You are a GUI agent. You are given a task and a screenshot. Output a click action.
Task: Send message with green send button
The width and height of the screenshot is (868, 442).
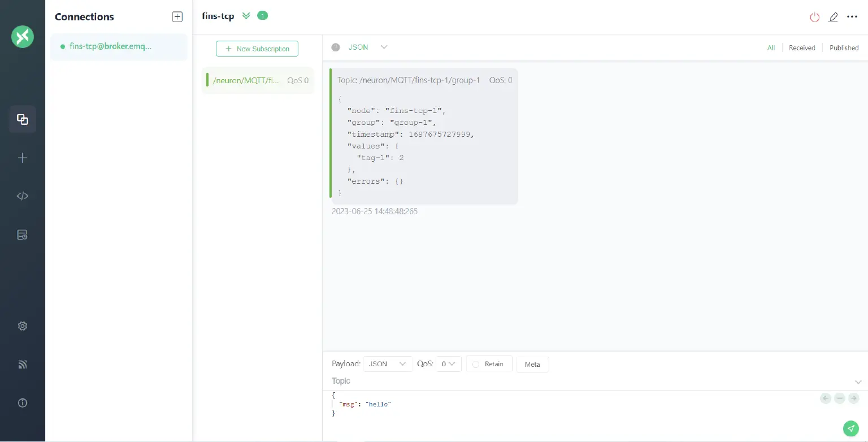click(x=850, y=428)
